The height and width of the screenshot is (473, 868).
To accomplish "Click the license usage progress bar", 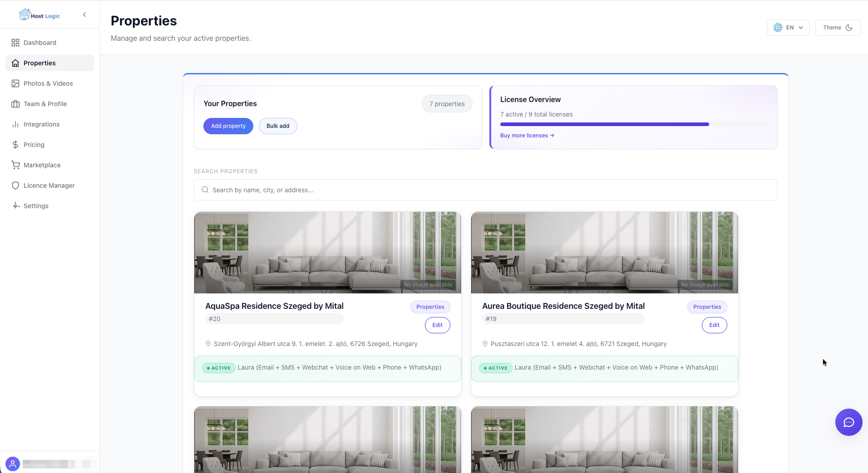I will click(x=634, y=124).
